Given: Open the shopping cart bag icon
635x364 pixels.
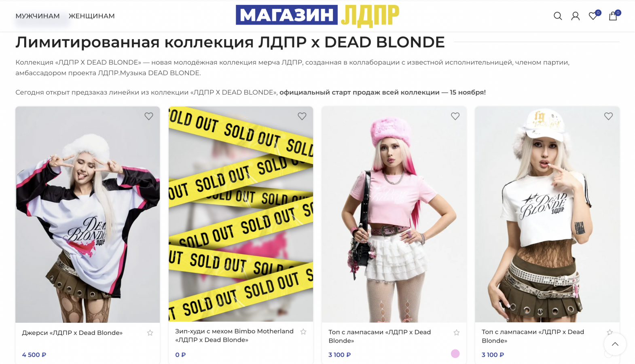Looking at the screenshot, I should pos(613,16).
